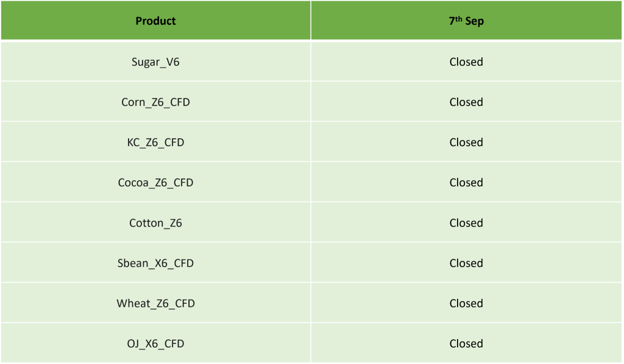Click Closed status in Cotton_Z6 row

466,223
